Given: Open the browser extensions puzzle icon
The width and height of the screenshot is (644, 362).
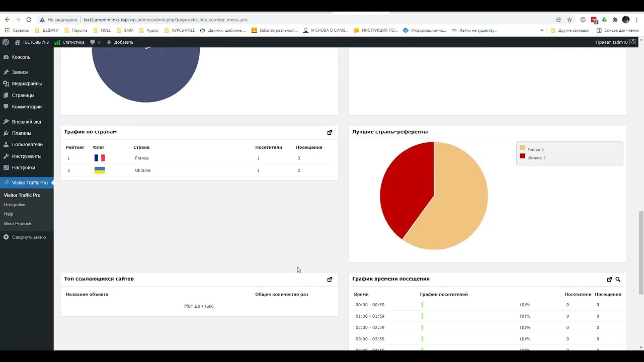Looking at the screenshot, I should pyautogui.click(x=615, y=20).
